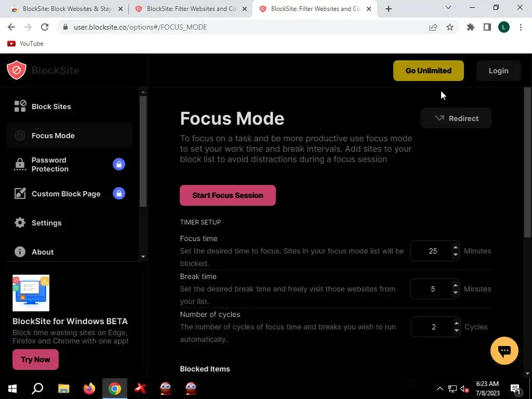Close the active third BlockSite tab
Viewport: 532px width, 399px height.
[x=370, y=9]
